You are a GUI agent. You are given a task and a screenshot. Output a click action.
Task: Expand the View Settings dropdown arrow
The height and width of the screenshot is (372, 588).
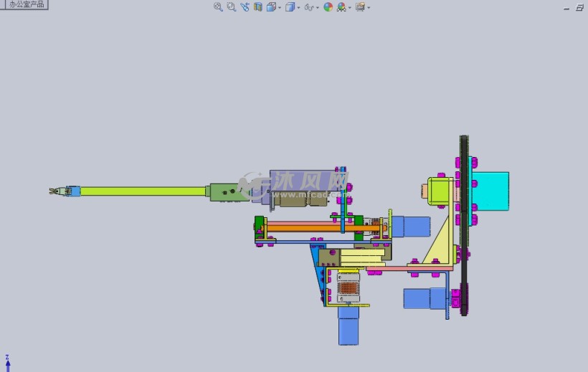click(368, 8)
